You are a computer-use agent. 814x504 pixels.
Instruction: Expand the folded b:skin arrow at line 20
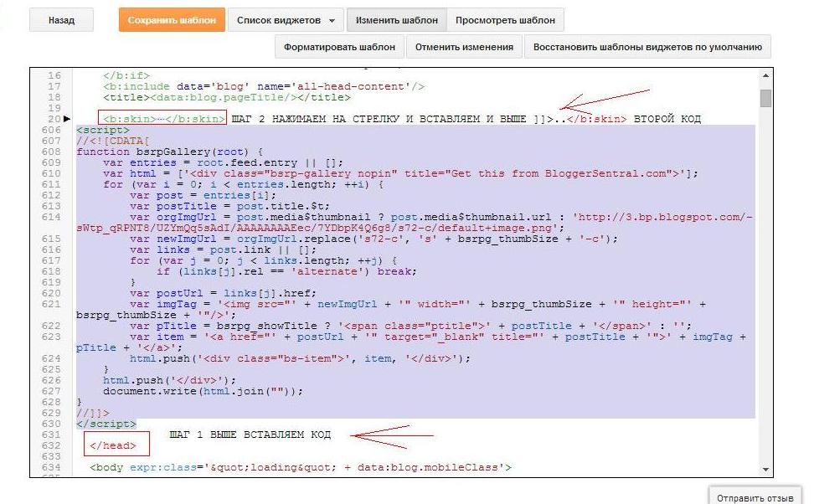tap(66, 119)
